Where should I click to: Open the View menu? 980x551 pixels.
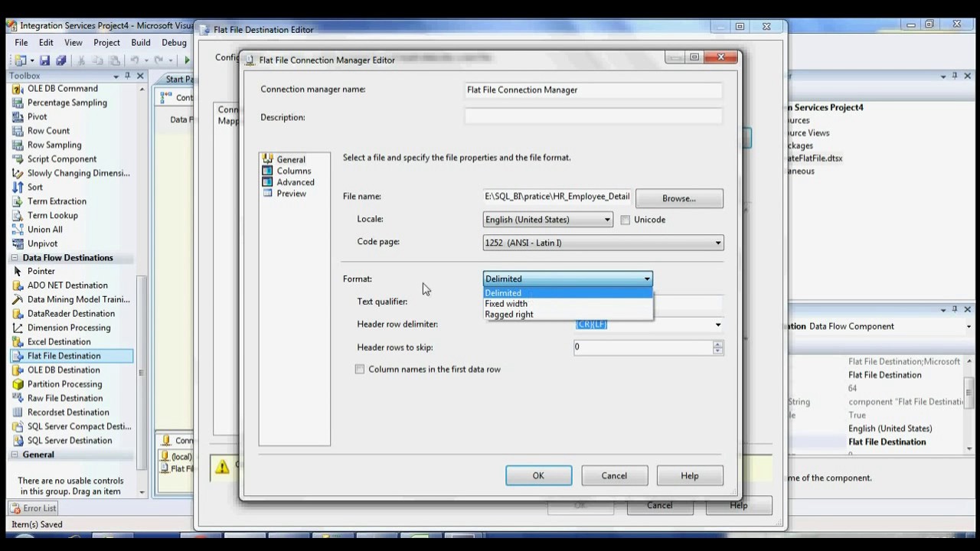click(x=73, y=43)
